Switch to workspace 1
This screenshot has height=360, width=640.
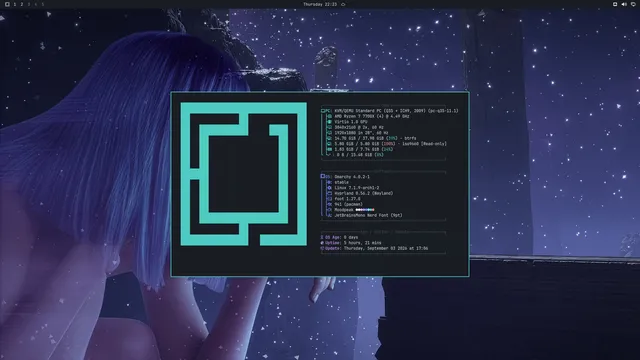tap(15, 4)
